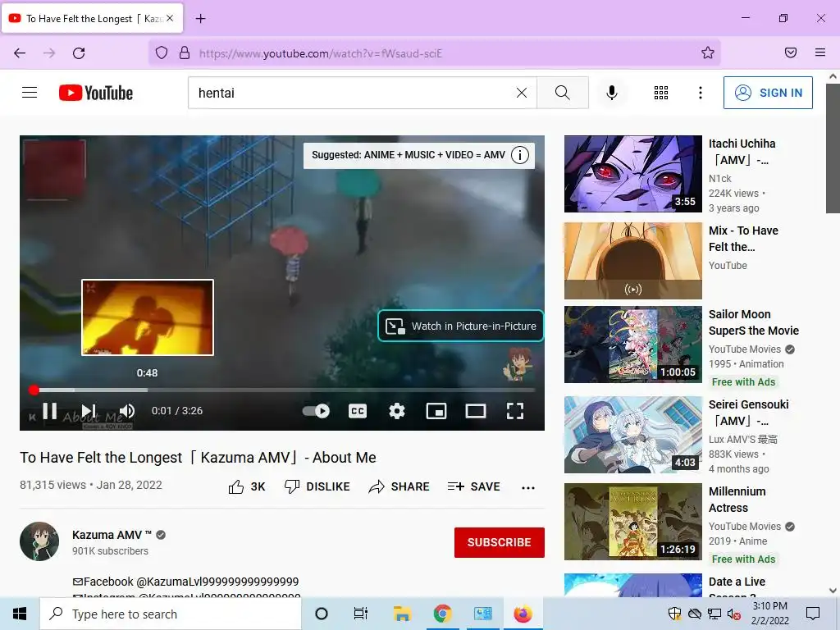This screenshot has width=840, height=630.
Task: Toggle the autoplay switch in player
Action: point(316,411)
